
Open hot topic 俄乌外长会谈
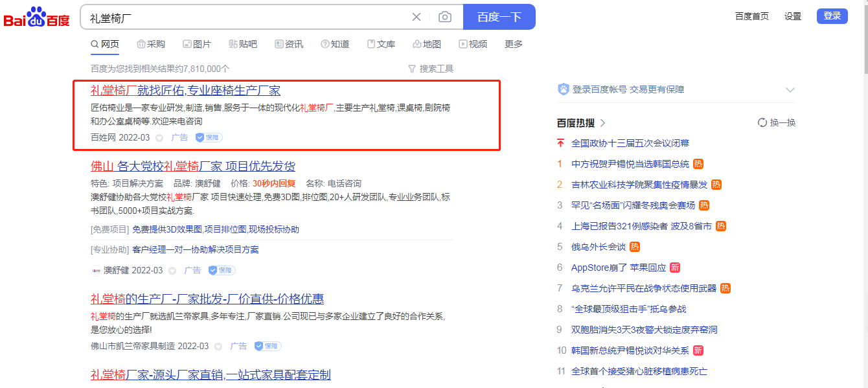pyautogui.click(x=598, y=247)
